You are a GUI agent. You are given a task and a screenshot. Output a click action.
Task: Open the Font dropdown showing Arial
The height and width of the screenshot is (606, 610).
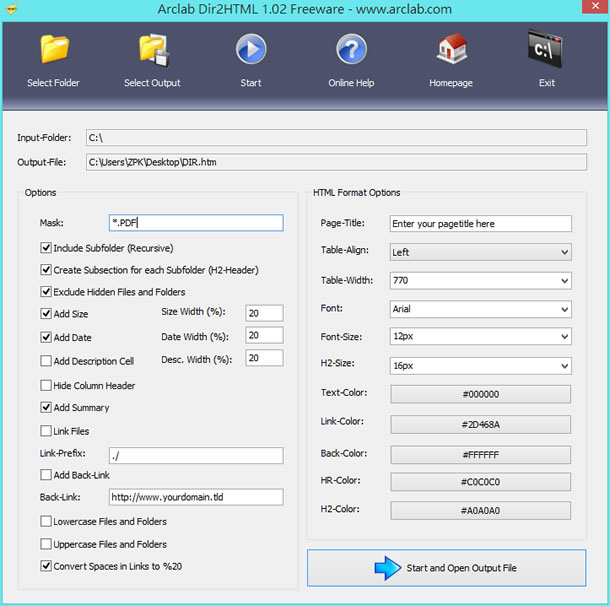480,309
